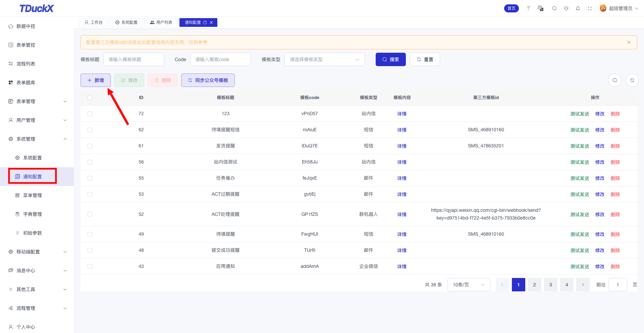Expand the 移动端配置 sidebar menu

pyautogui.click(x=37, y=252)
